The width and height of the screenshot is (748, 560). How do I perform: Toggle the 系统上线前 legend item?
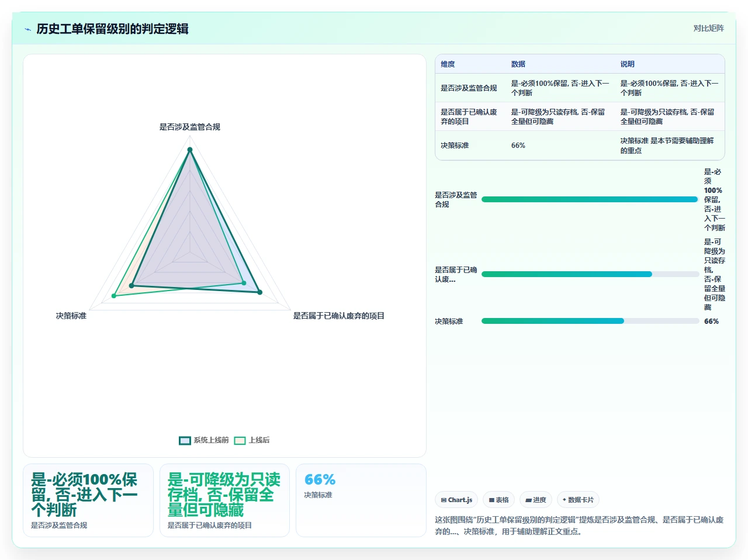204,440
